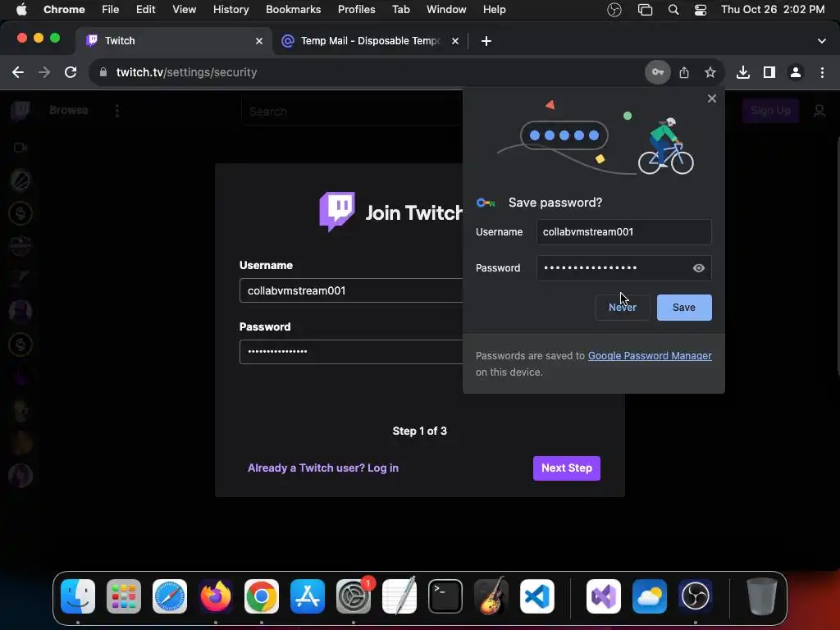Click Browse in Twitch header
Screen dimensions: 840x630
pos(69,110)
